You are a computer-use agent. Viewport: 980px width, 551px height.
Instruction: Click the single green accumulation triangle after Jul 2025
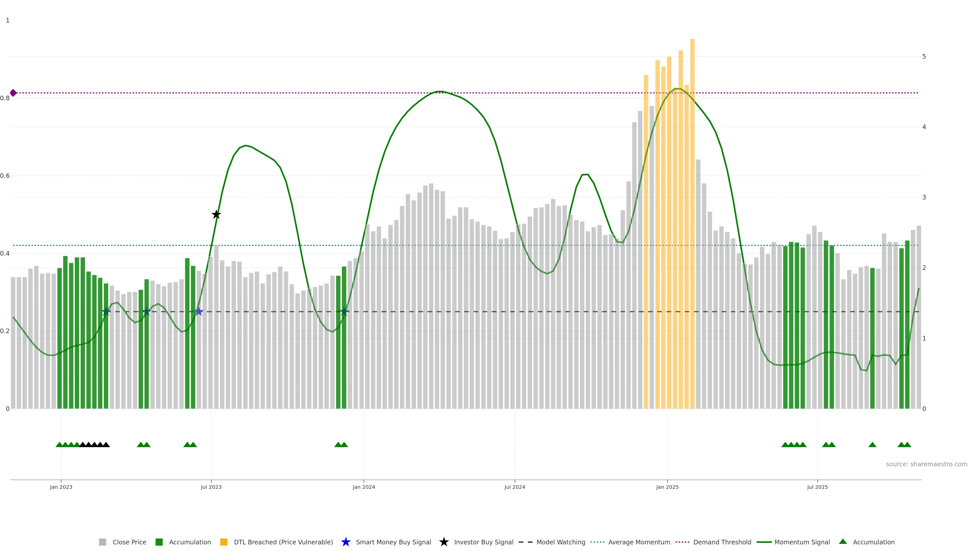[x=872, y=445]
